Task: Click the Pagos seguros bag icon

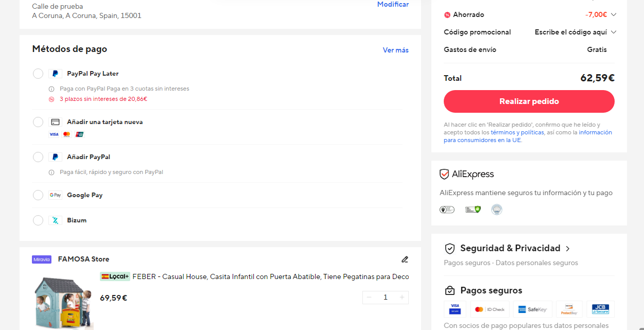Action: (x=450, y=291)
